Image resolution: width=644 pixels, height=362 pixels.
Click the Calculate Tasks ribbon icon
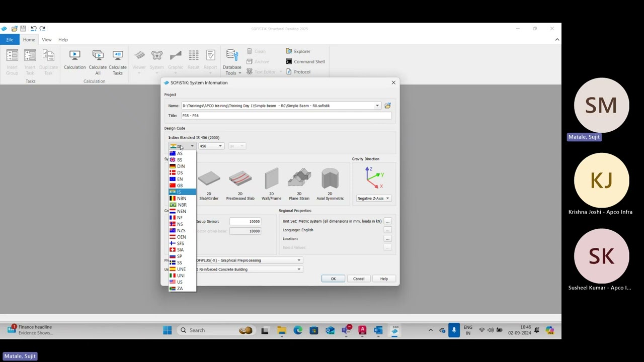point(117,63)
